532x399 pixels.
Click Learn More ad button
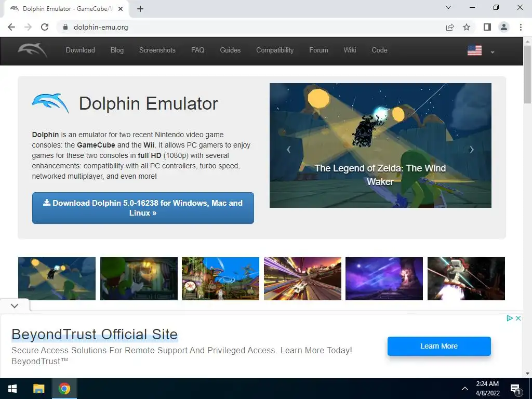[x=439, y=346]
